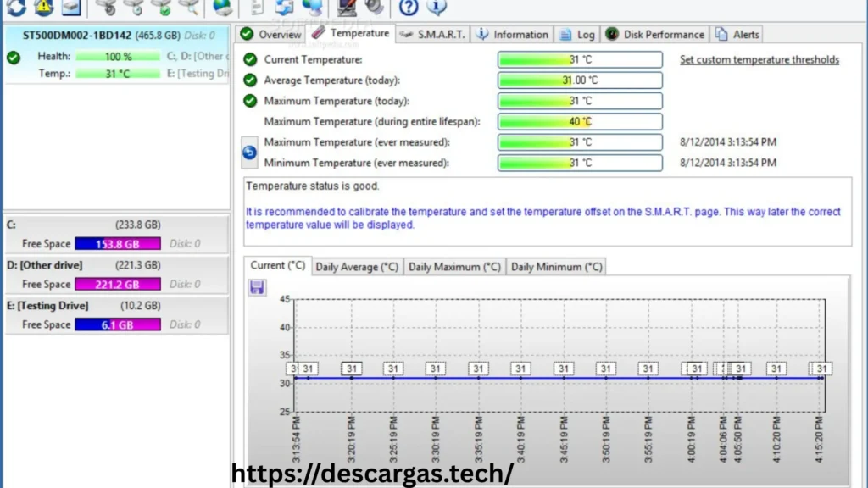Select the D: [Other drive] partition
The image size is (868, 488).
pos(117,274)
